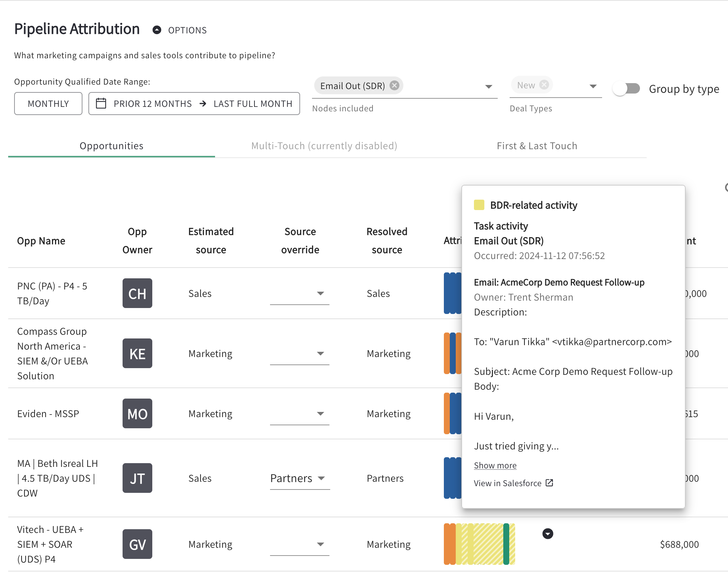Image resolution: width=728 pixels, height=573 pixels.
Task: Open Compass Group North America opportunity
Action: [52, 354]
